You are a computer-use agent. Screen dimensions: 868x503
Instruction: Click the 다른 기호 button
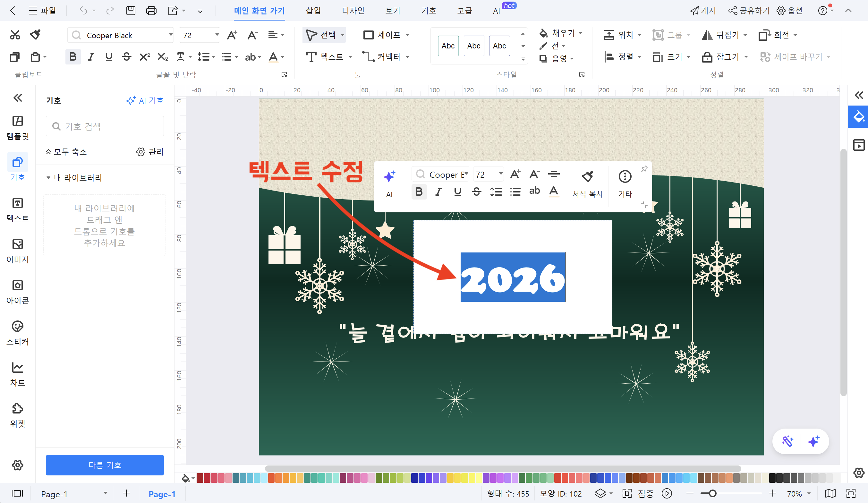105,465
